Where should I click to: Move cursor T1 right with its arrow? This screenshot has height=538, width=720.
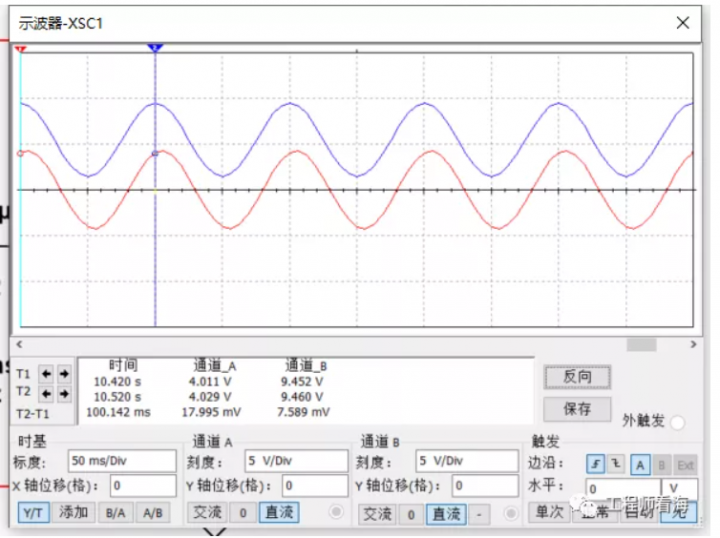64,374
